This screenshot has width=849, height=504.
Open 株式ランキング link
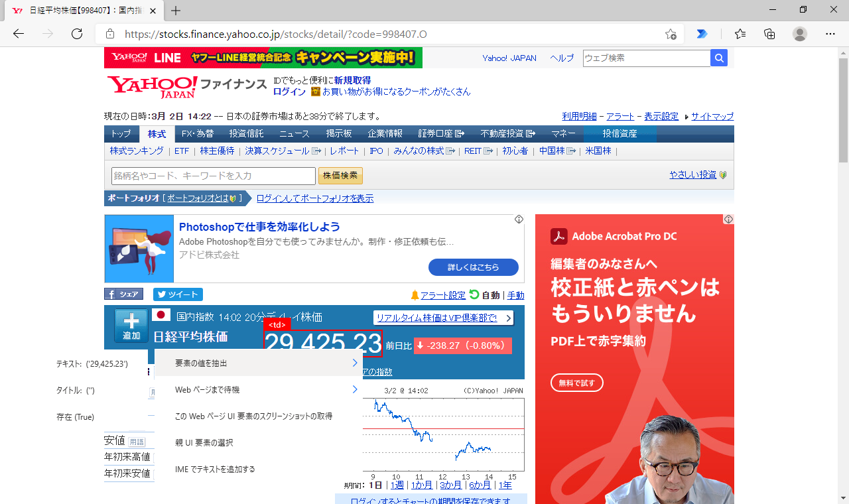[x=137, y=151]
